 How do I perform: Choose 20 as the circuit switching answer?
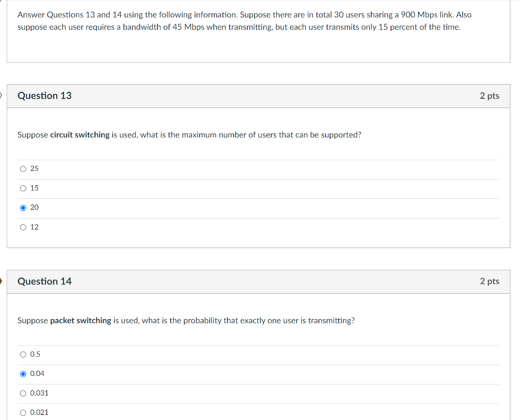pyautogui.click(x=23, y=207)
